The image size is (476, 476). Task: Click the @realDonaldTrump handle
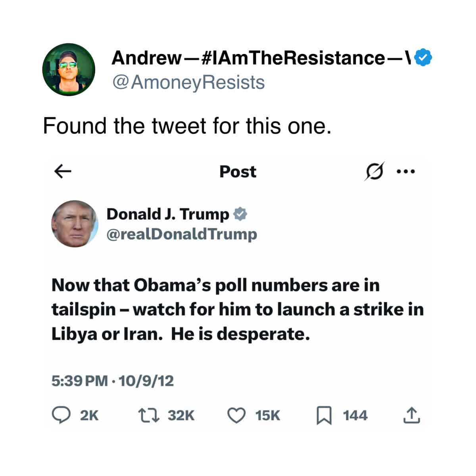tap(182, 234)
